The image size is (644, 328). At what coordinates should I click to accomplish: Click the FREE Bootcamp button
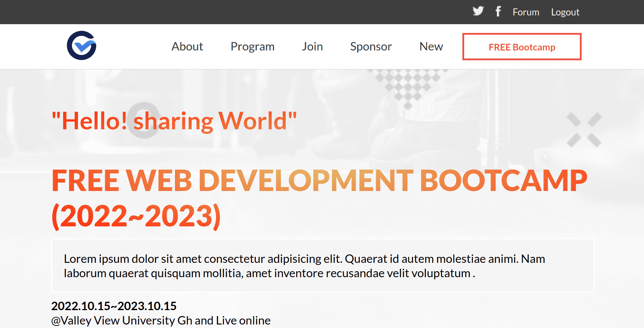click(522, 47)
